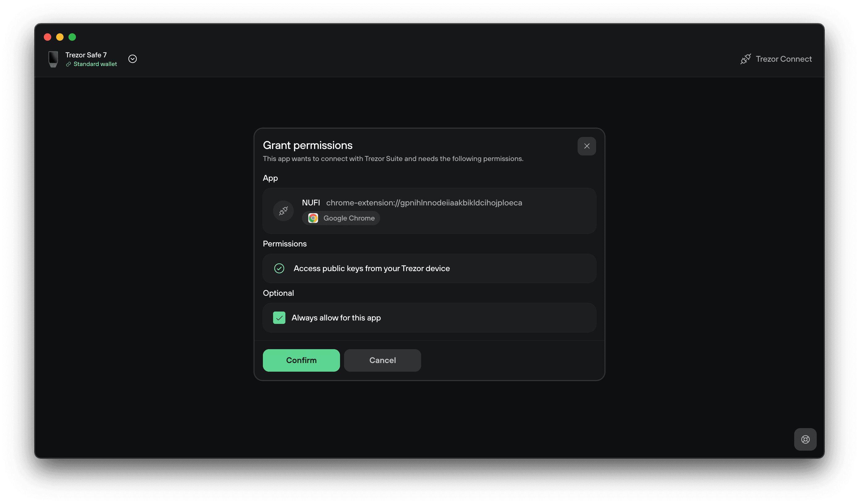This screenshot has height=504, width=859.
Task: Click the green fullscreen window button
Action: pyautogui.click(x=72, y=37)
